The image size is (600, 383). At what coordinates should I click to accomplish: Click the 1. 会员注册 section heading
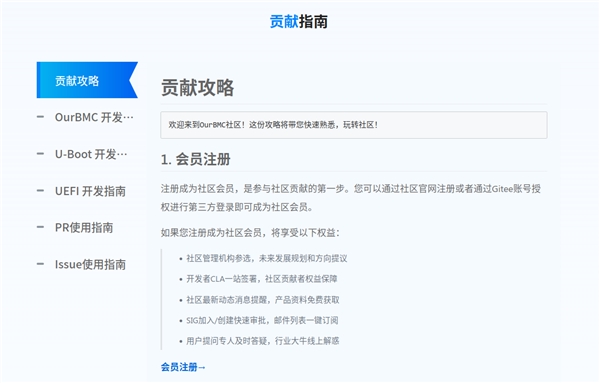[196, 159]
